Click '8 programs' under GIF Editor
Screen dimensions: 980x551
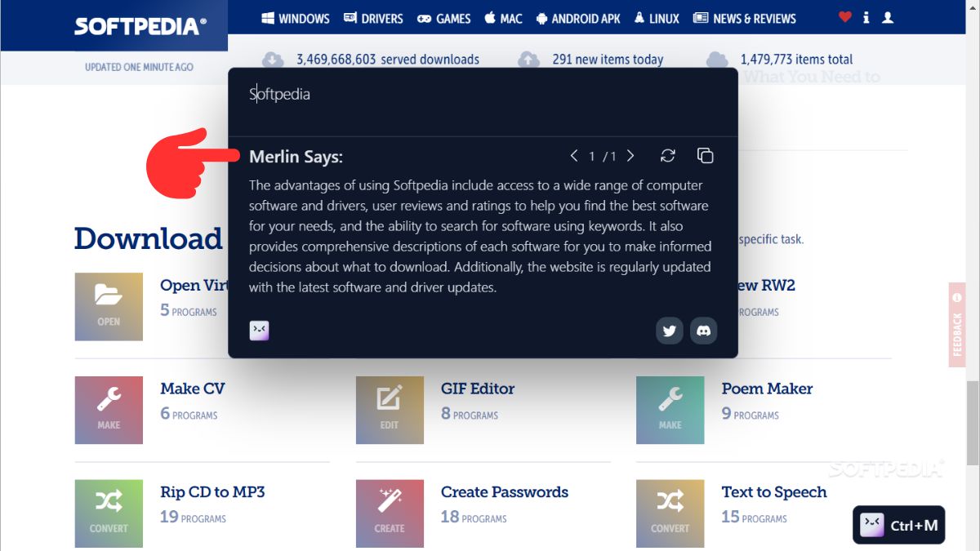point(470,414)
